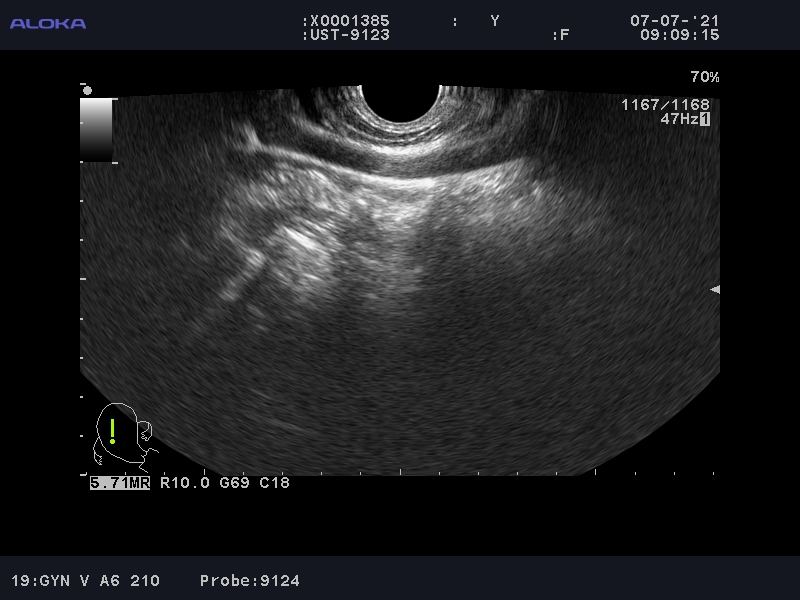Select the R10.0 range value
This screenshot has height=600, width=800.
[x=182, y=483]
